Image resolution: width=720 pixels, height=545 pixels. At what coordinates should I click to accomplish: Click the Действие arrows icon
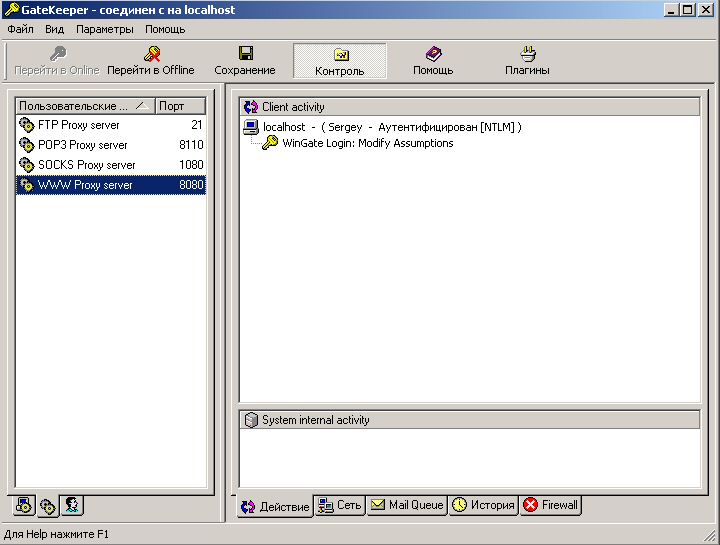click(x=248, y=507)
